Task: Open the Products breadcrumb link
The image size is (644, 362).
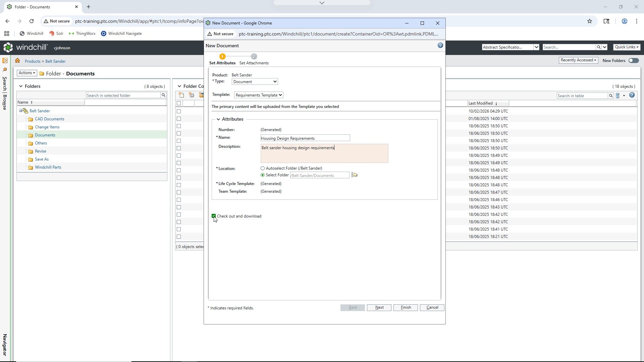Action: pos(33,61)
